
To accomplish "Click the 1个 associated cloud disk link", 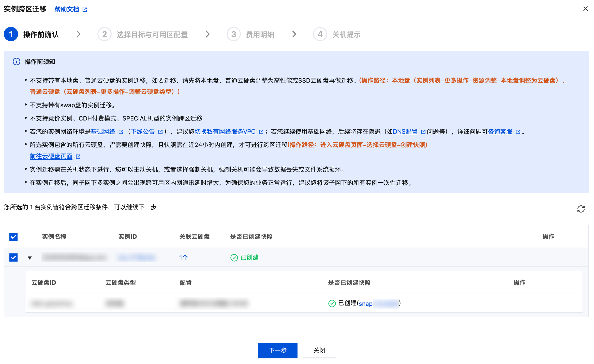I will [x=183, y=257].
